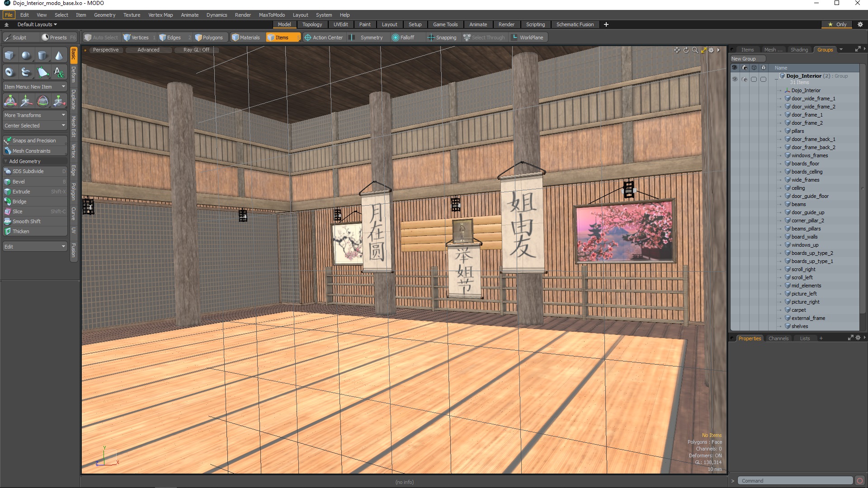868x488 pixels.
Task: Select the Cube primitive tool
Action: point(9,56)
